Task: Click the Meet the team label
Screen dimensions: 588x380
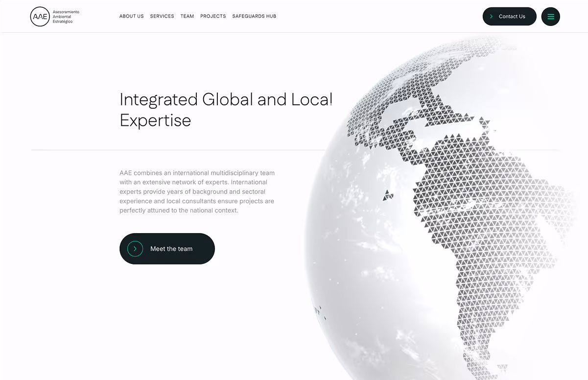Action: (x=171, y=249)
